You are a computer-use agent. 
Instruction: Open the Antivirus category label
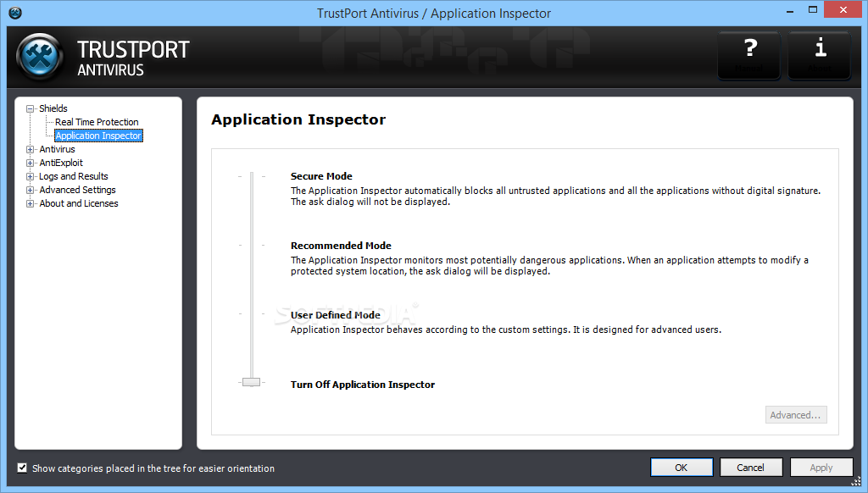(57, 149)
